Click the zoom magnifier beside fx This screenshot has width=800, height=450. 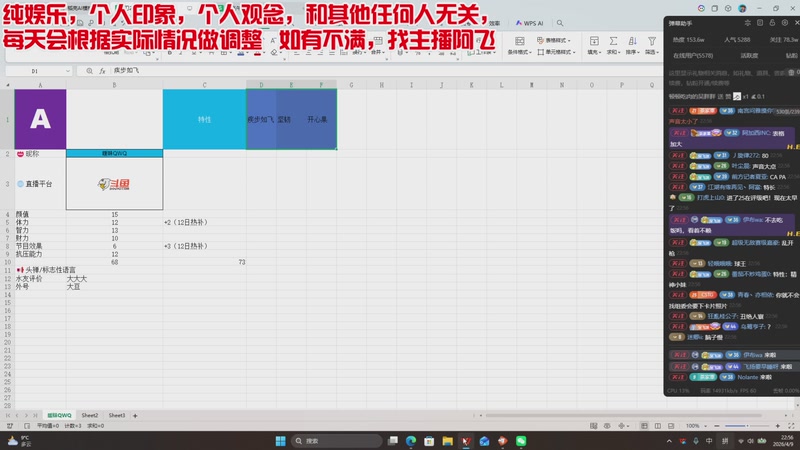(x=89, y=71)
